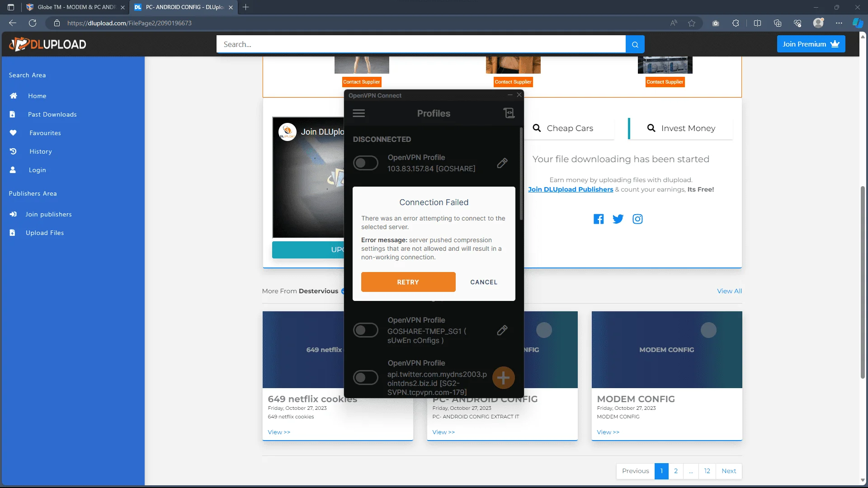
Task: Click the RETRY button
Action: click(408, 282)
